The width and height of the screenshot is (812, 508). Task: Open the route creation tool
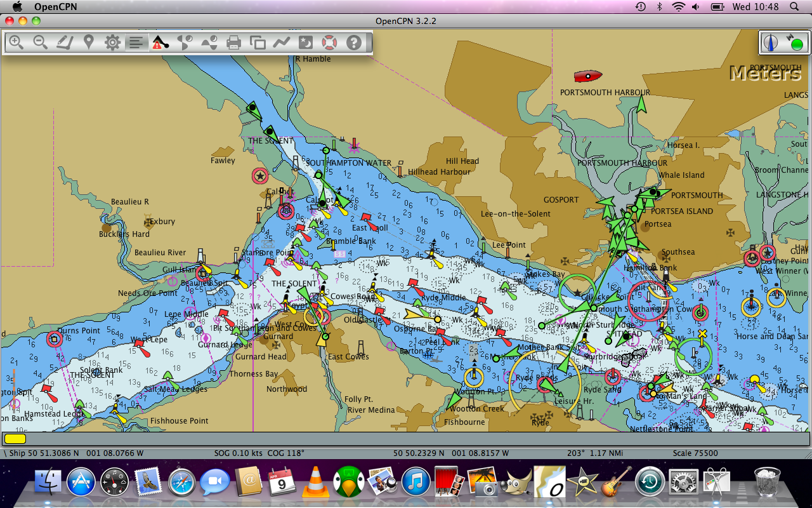[x=65, y=42]
